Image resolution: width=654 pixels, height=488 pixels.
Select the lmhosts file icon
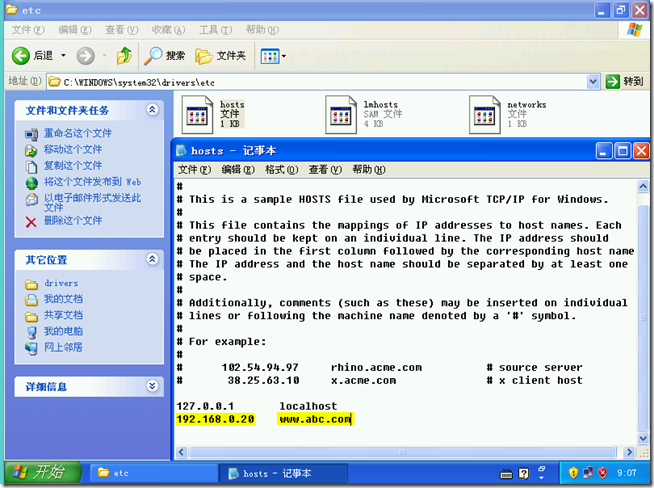[341, 115]
